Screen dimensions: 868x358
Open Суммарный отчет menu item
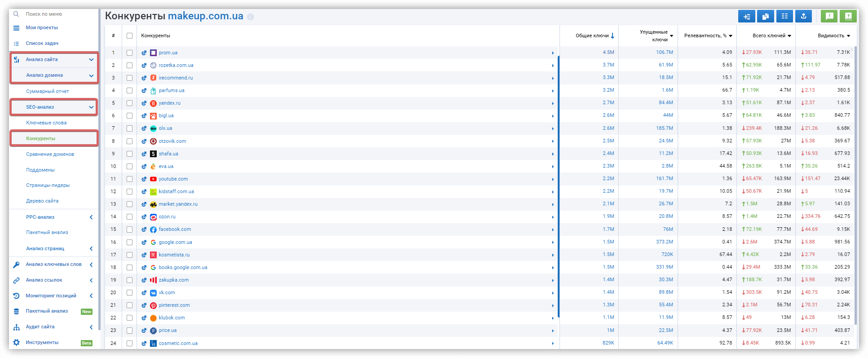pyautogui.click(x=48, y=92)
